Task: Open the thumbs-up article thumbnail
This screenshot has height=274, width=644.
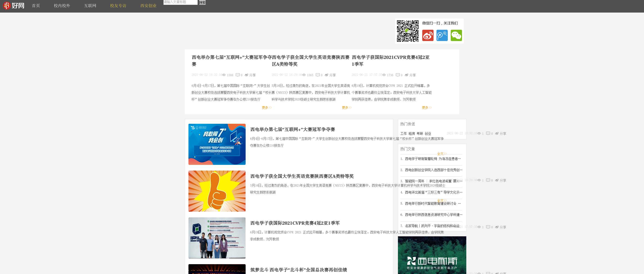Action: [217, 191]
